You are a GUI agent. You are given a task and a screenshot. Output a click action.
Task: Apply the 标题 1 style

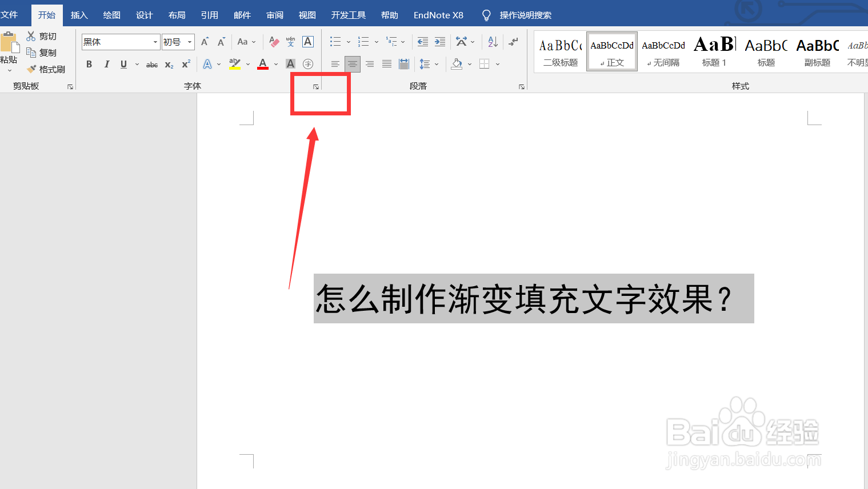tap(714, 51)
